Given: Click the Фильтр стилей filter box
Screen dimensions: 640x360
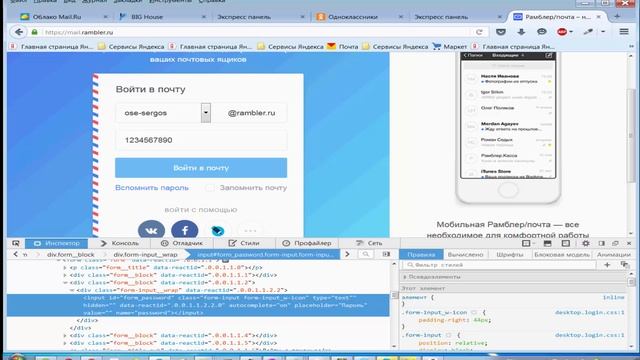Looking at the screenshot, I should coord(500,265).
